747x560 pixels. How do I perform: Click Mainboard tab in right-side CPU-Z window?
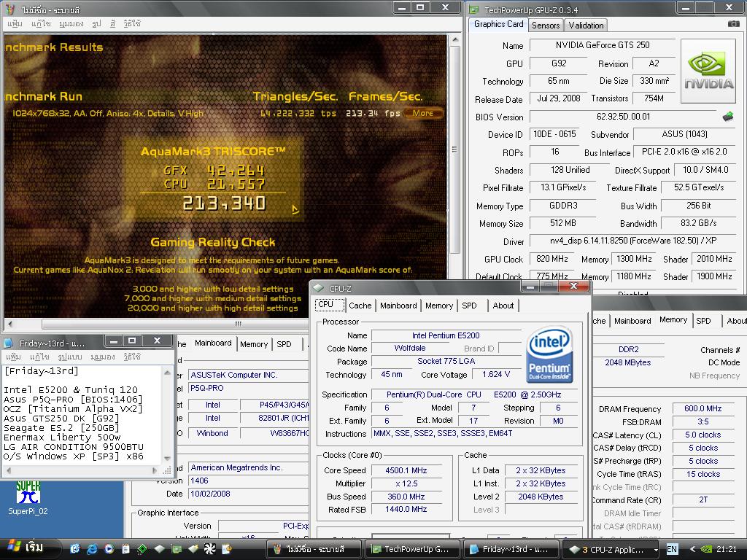click(x=632, y=321)
